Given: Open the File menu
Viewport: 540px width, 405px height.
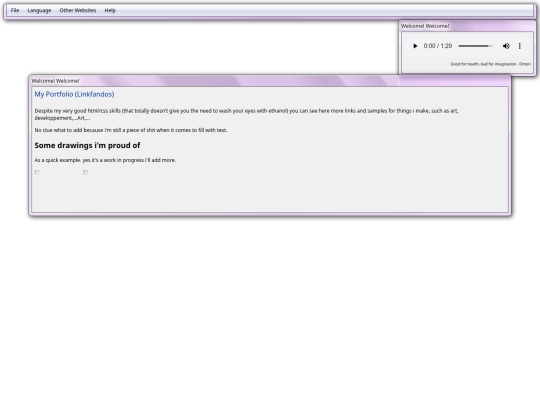Looking at the screenshot, I should [15, 10].
